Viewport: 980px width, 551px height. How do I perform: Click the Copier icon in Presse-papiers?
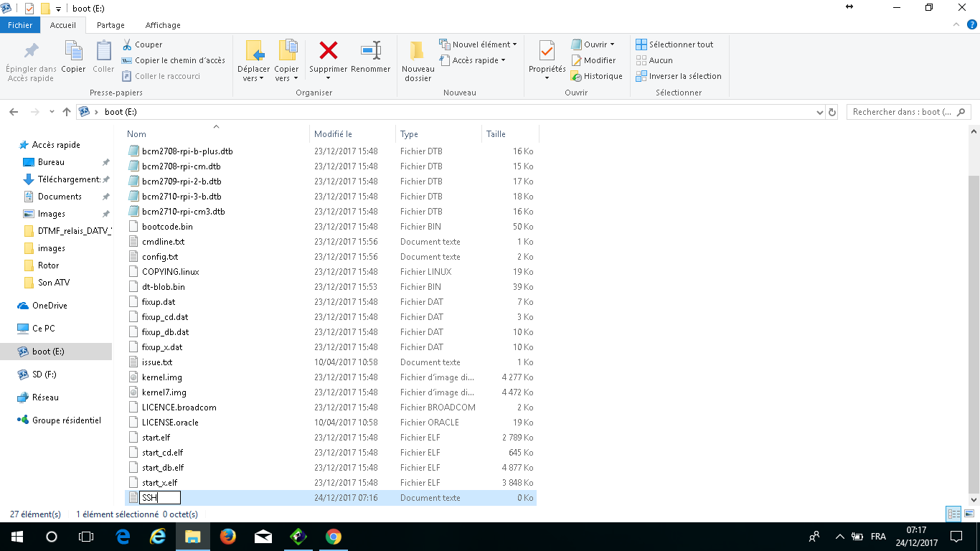73,52
